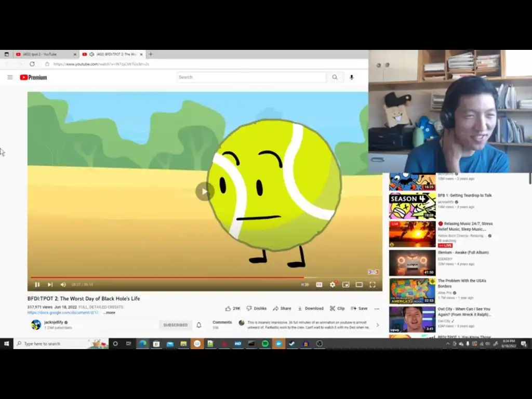This screenshot has height=399, width=532.
Task: Open the three-dot more actions menu
Action: (377, 309)
